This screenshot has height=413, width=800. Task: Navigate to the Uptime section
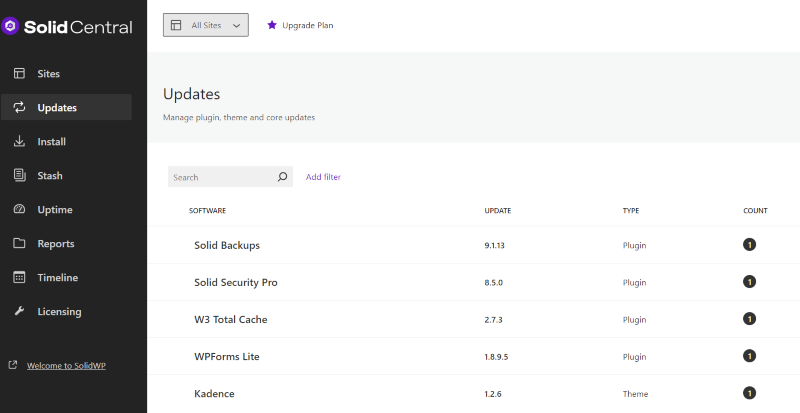coord(66,209)
